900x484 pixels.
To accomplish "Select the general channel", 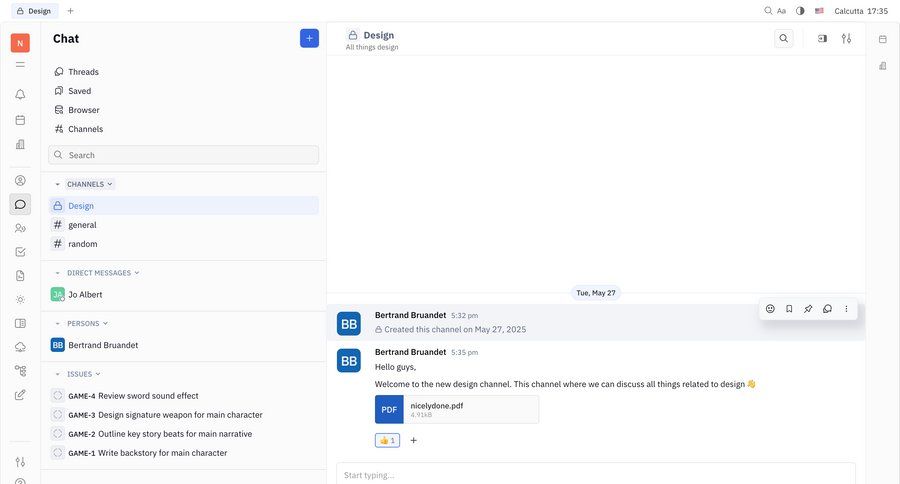I will 184,225.
